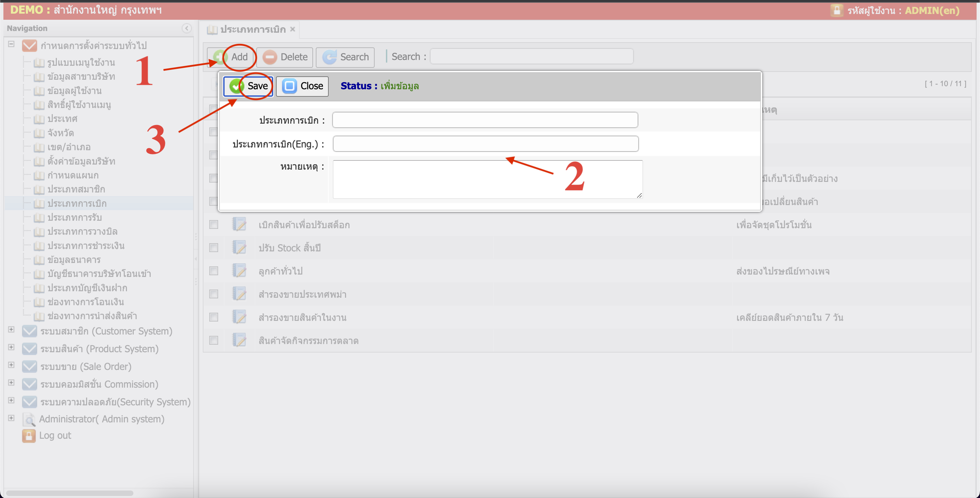Tick checkbox for สำรองขายประเทศพม่า row
Viewport: 980px width, 498px height.
[213, 294]
